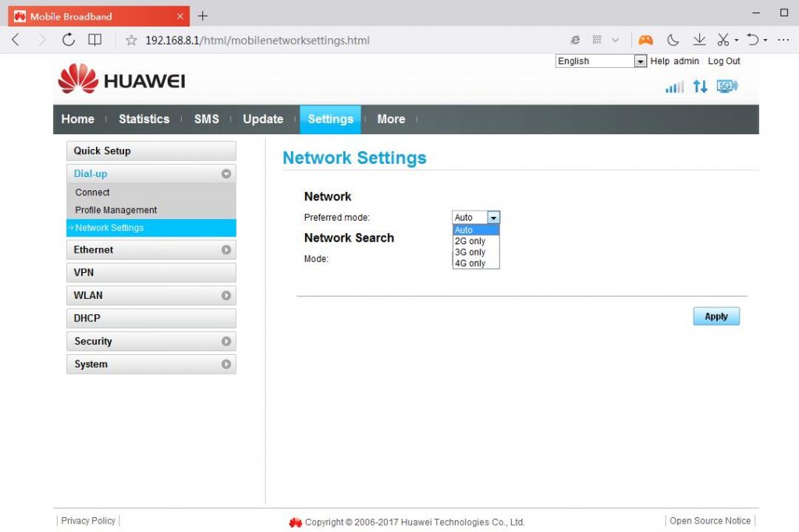Click the 5G network status icon
Screen dimensions: 799x532
tap(726, 87)
